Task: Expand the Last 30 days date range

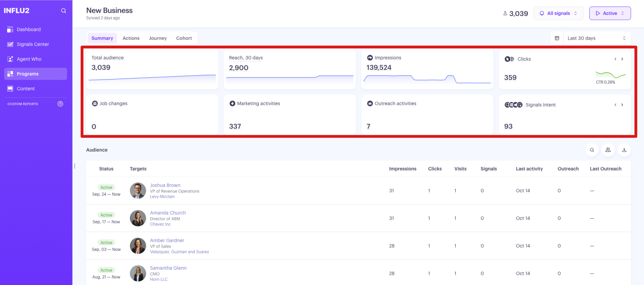Action: click(x=597, y=38)
